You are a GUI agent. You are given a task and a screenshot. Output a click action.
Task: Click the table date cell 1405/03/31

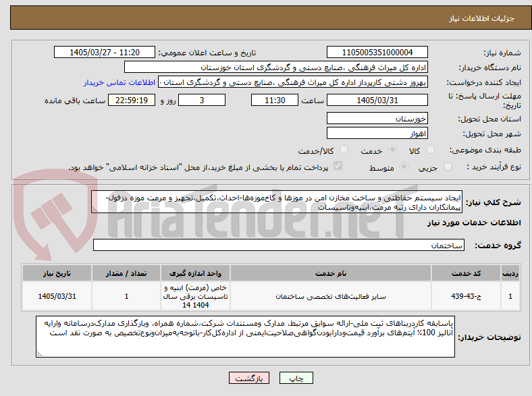(x=57, y=296)
